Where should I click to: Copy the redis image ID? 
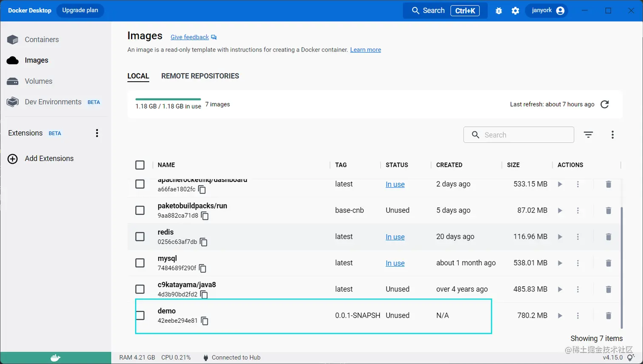click(204, 242)
